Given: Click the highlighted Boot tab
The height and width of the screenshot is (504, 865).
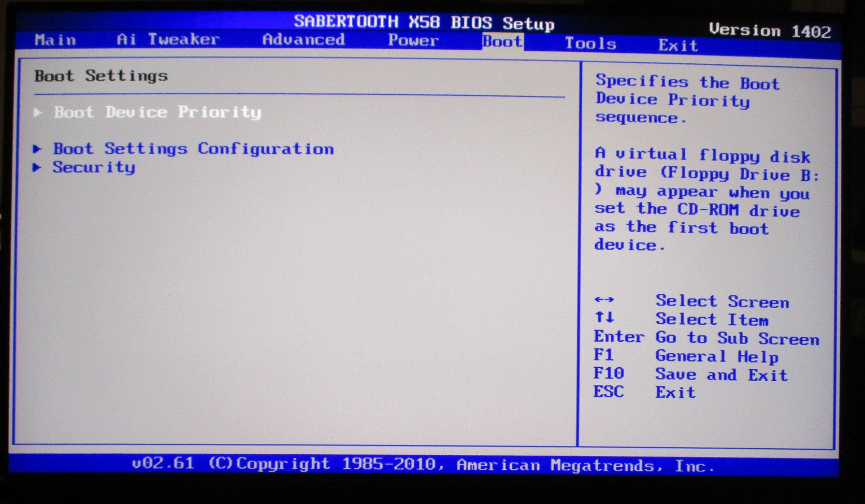Looking at the screenshot, I should [x=502, y=41].
